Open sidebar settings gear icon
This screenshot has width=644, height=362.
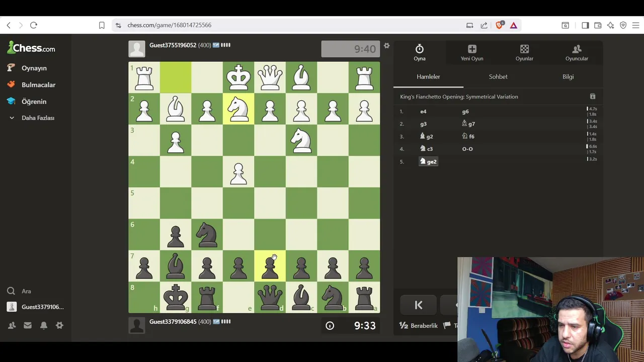coord(59,325)
